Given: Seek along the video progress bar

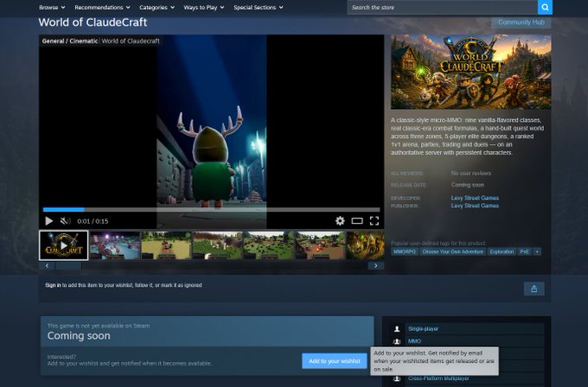Looking at the screenshot, I should [x=212, y=210].
